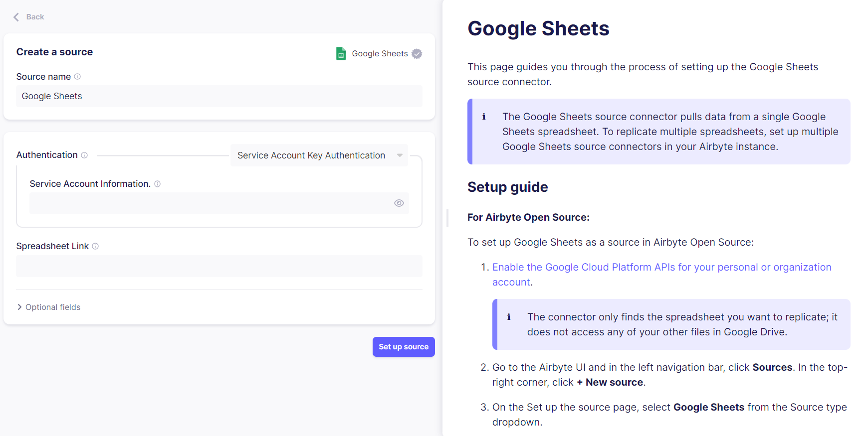This screenshot has width=868, height=436.
Task: Open the Service Account Key Authentication dropdown
Action: click(x=319, y=155)
